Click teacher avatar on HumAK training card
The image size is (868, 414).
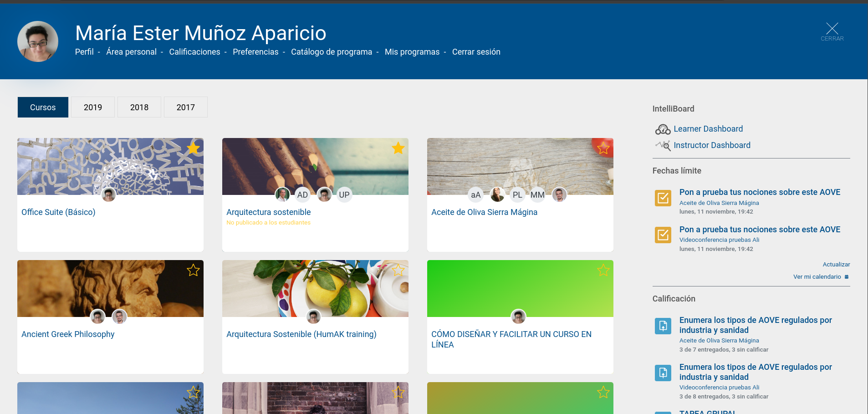[x=313, y=317]
